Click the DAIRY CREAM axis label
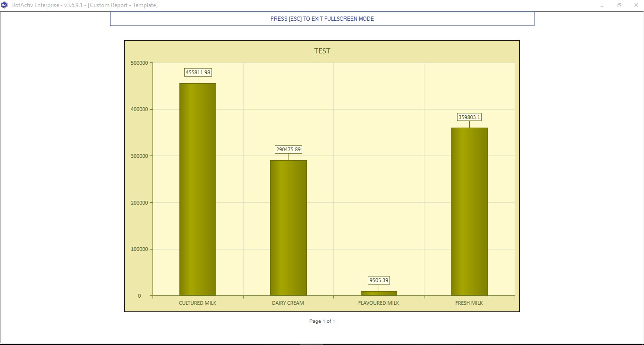The height and width of the screenshot is (345, 644). (x=288, y=303)
